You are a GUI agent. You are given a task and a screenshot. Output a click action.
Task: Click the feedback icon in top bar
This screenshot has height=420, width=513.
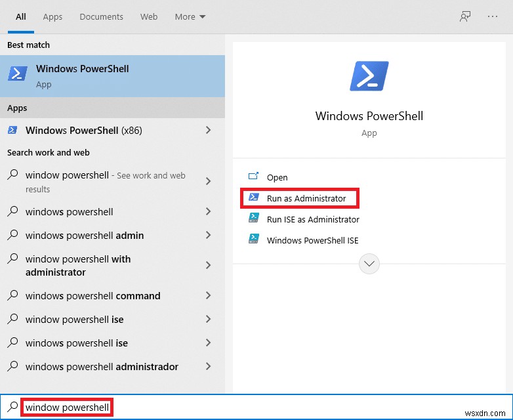tap(465, 17)
